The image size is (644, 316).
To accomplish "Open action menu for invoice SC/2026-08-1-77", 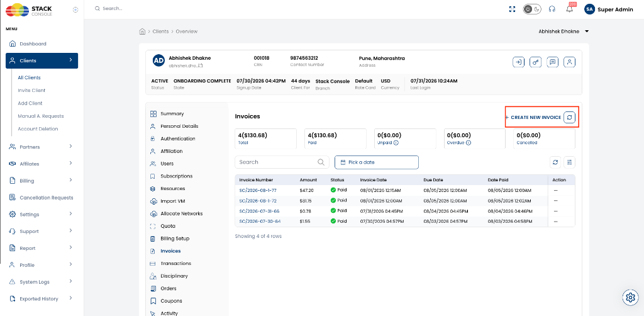I will pos(556,190).
